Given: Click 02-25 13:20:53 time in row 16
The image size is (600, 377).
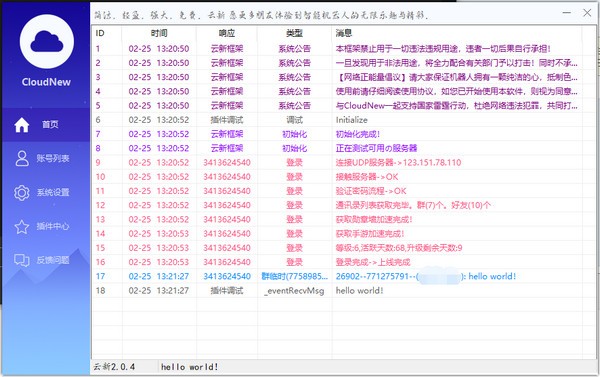Looking at the screenshot, I should coord(159,262).
